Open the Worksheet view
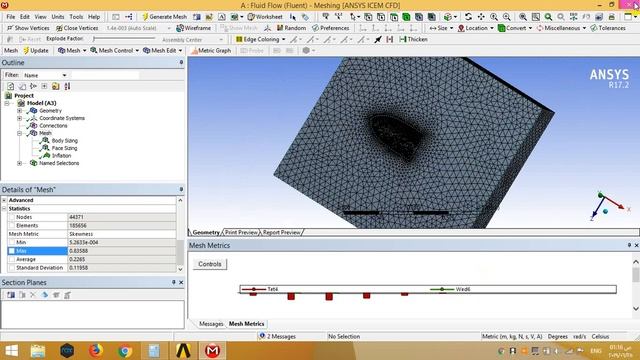The image size is (640, 360). click(265, 17)
